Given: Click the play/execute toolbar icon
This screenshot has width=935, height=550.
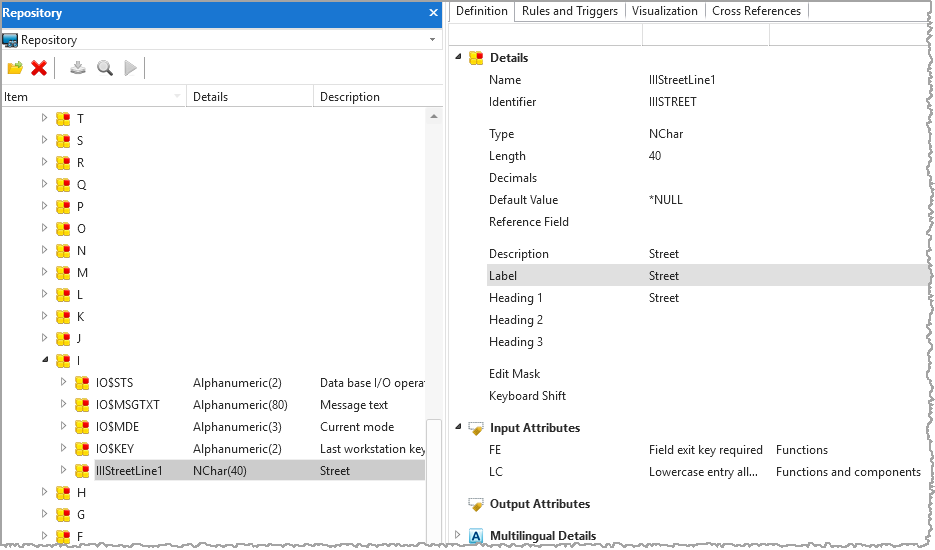Looking at the screenshot, I should click(130, 68).
